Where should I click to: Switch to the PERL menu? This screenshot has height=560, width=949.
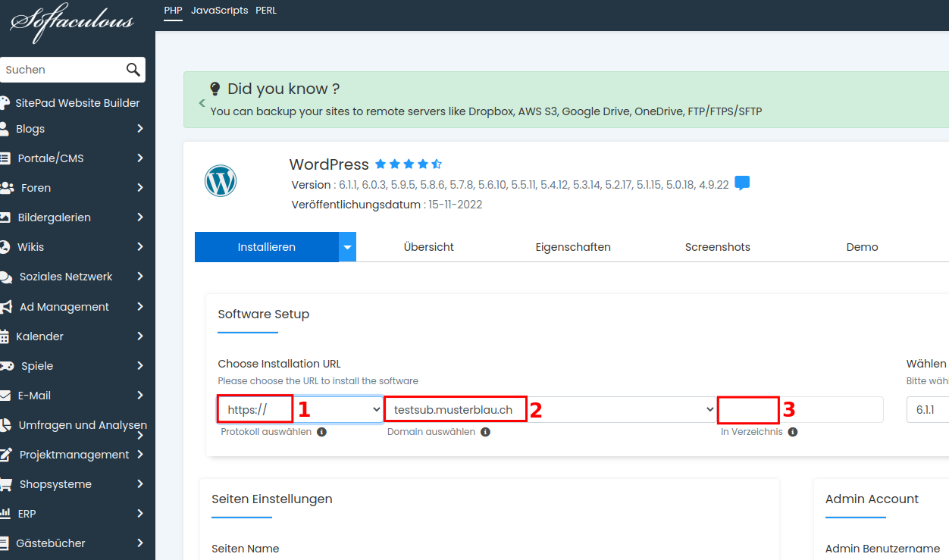click(x=266, y=11)
